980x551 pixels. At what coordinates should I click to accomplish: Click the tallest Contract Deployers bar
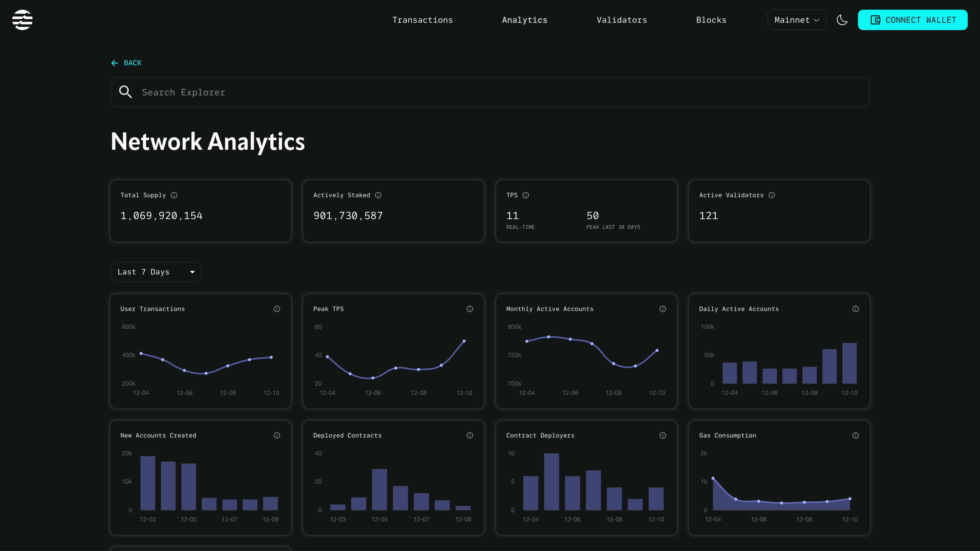[551, 481]
